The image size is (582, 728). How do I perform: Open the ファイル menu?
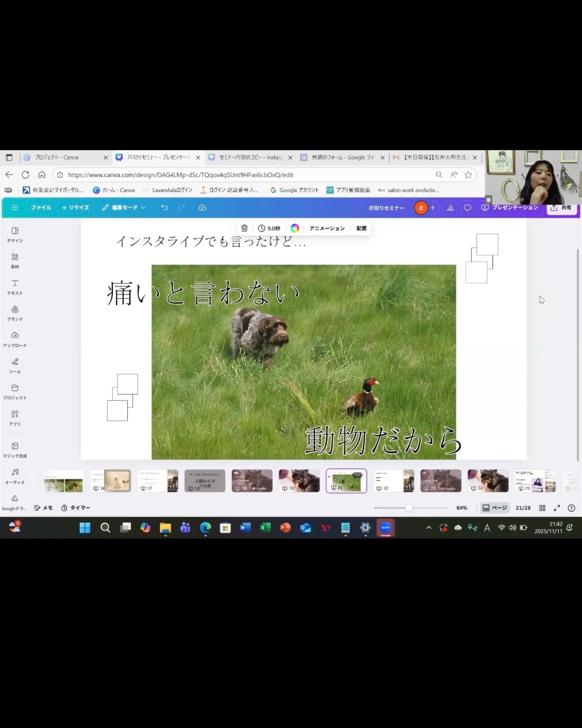point(41,207)
